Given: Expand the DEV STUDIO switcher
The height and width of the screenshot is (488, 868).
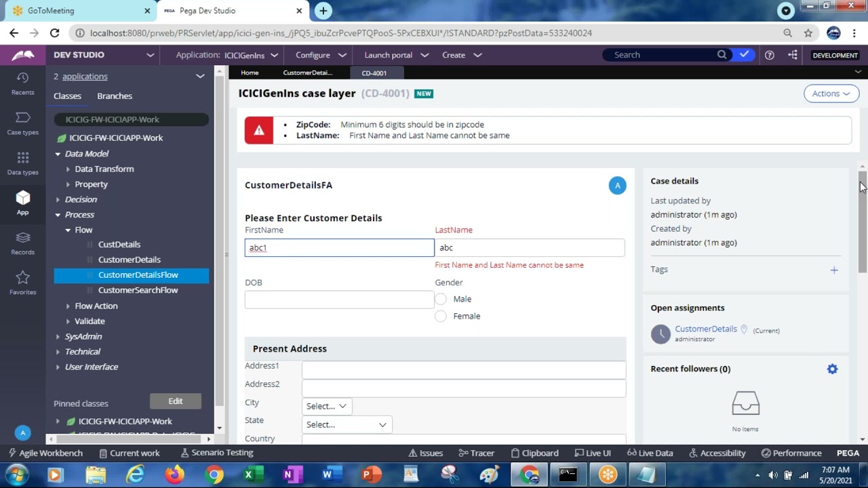Looking at the screenshot, I should [x=151, y=55].
